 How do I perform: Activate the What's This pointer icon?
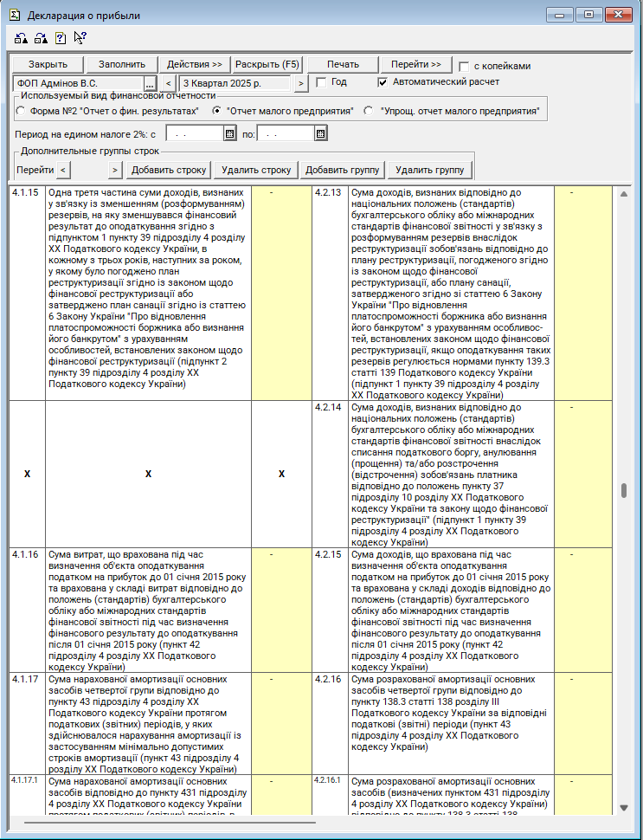click(x=80, y=38)
